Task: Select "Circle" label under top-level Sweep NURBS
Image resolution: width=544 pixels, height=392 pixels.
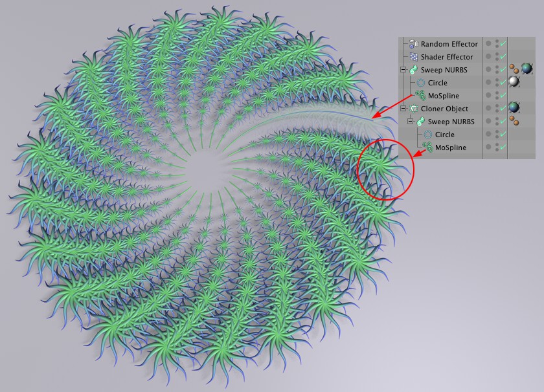Action: point(438,83)
